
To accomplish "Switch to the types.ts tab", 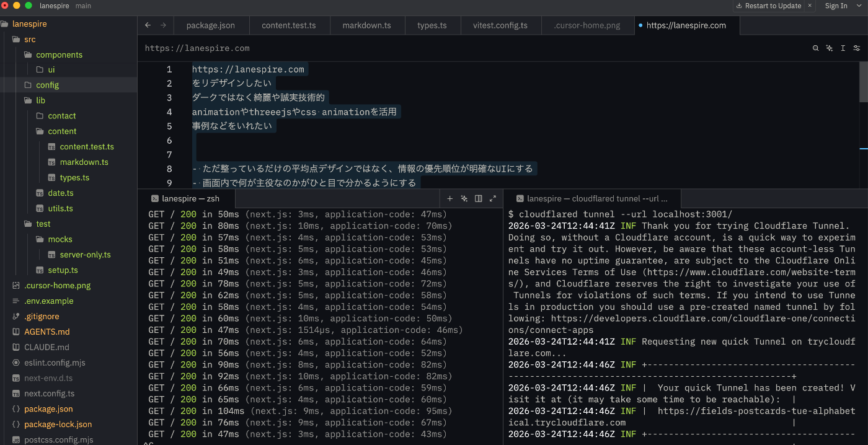I will pos(432,25).
